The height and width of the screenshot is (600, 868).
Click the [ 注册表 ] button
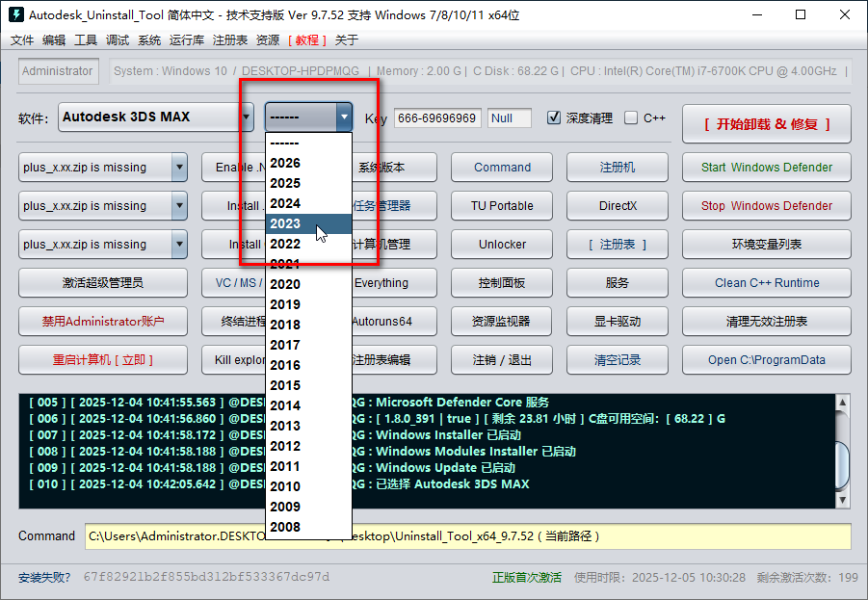[618, 244]
